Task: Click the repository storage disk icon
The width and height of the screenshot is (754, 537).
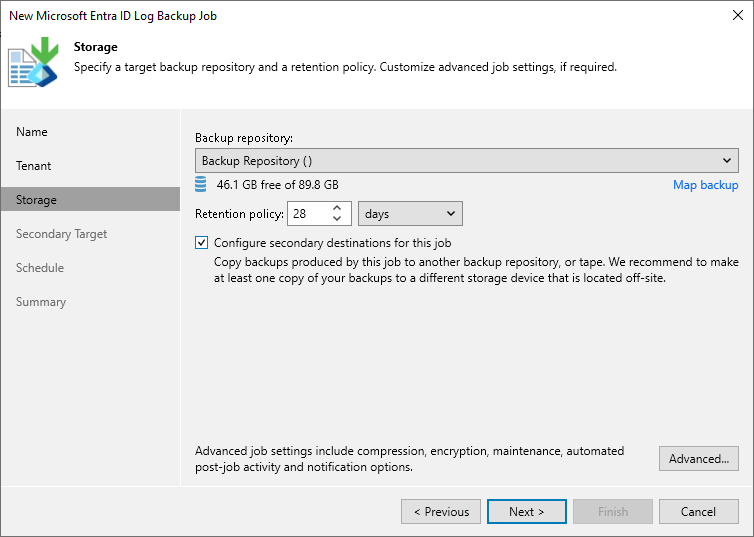Action: point(201,184)
